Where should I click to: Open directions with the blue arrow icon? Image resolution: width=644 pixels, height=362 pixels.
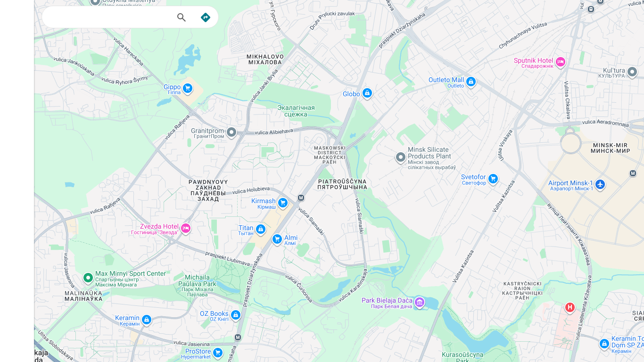click(206, 17)
